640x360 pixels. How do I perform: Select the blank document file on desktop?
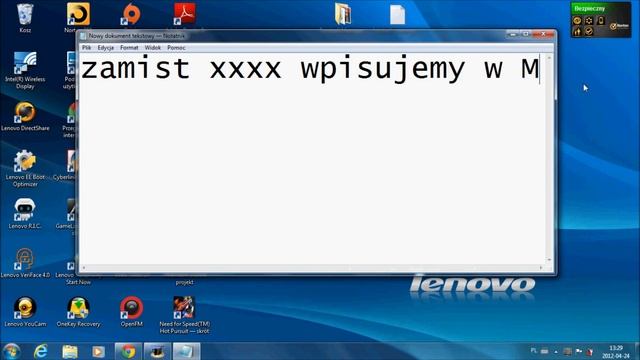(x=397, y=15)
